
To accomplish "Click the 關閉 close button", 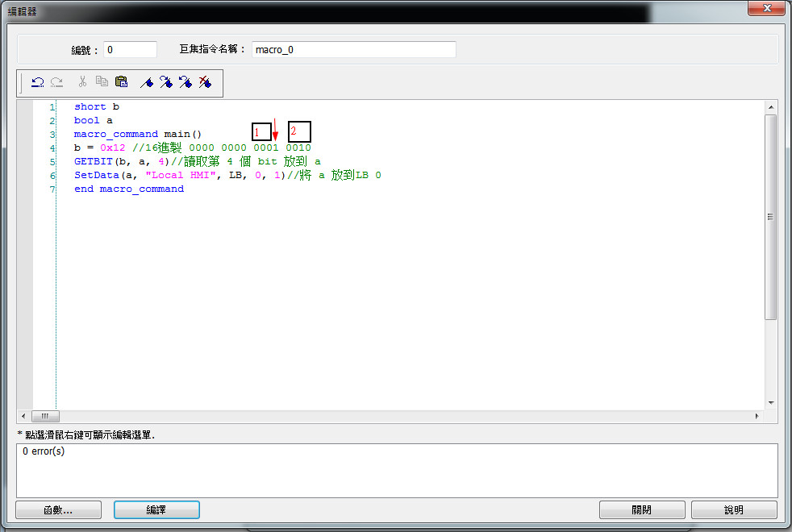I will (x=642, y=510).
